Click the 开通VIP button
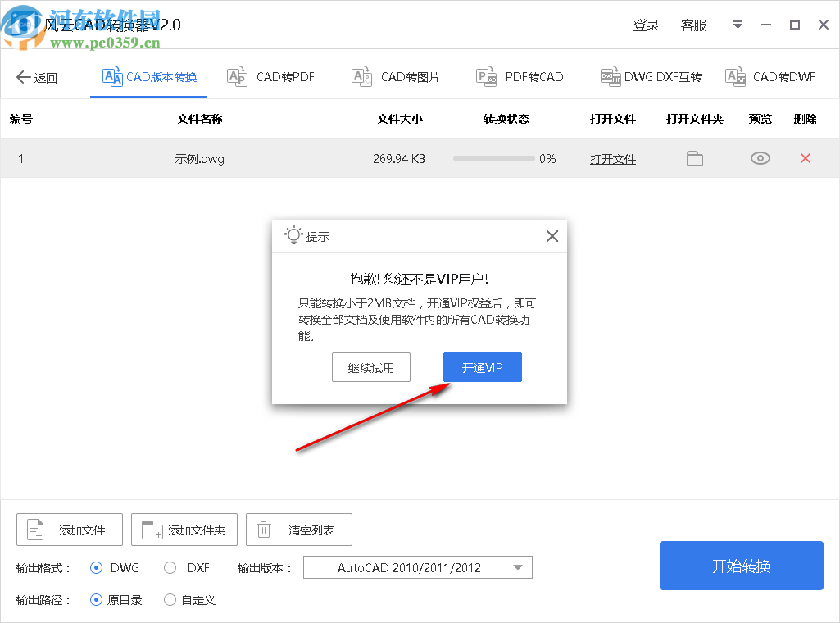Image resolution: width=840 pixels, height=623 pixels. [483, 367]
